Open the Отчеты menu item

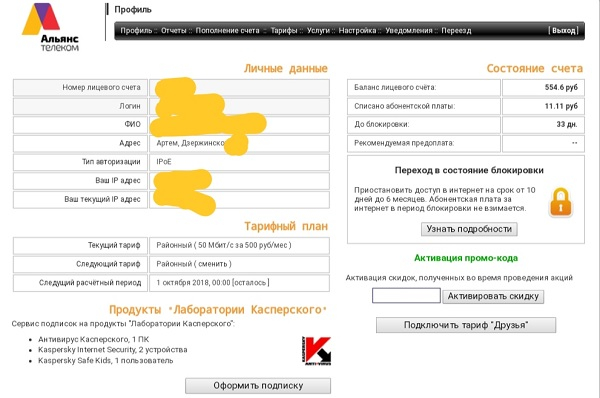173,31
